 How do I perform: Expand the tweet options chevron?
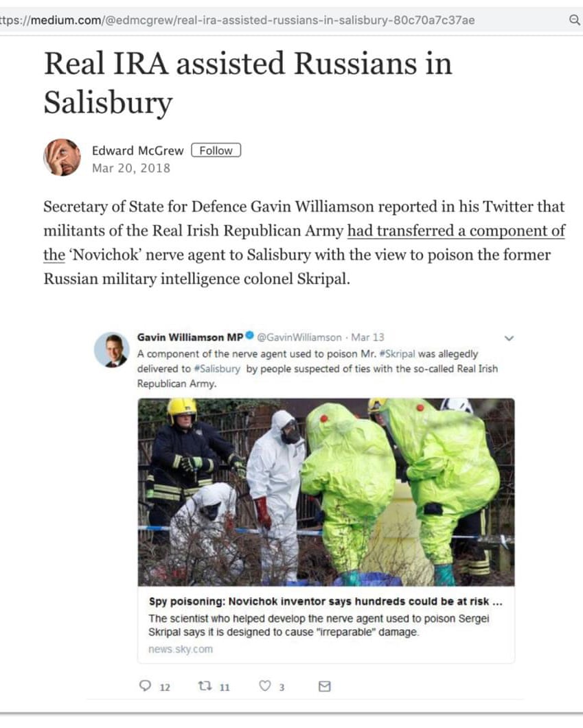tap(509, 338)
